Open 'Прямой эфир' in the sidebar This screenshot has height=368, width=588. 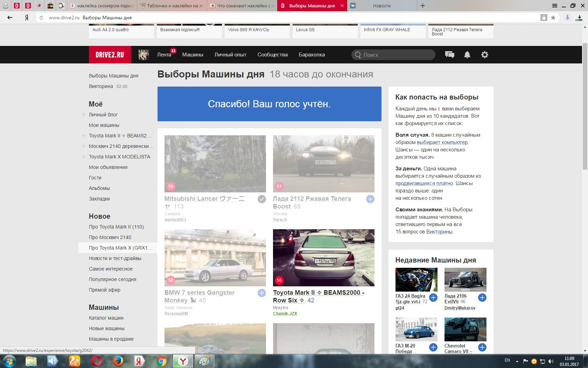(105, 290)
